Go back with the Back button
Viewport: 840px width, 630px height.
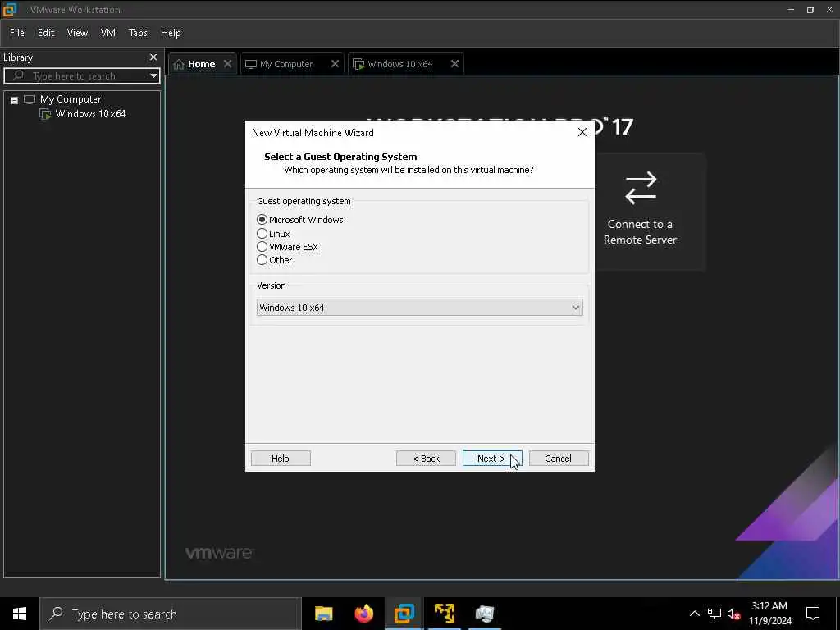point(426,459)
